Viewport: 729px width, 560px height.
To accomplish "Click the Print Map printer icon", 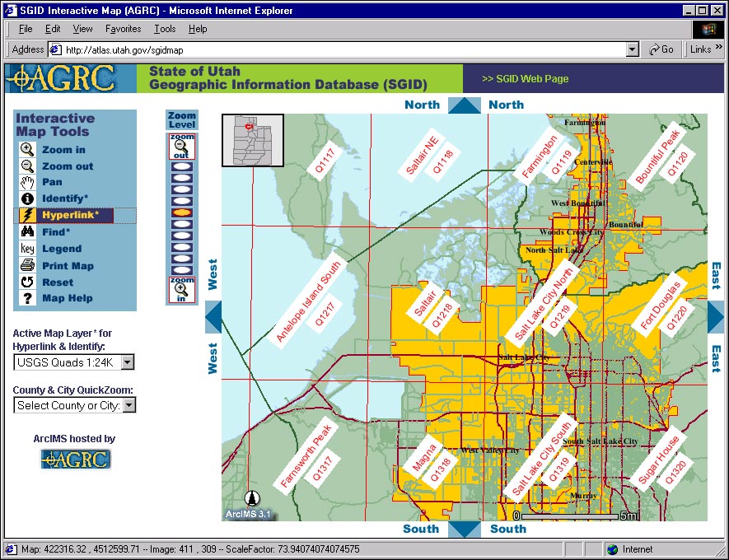I will (27, 265).
